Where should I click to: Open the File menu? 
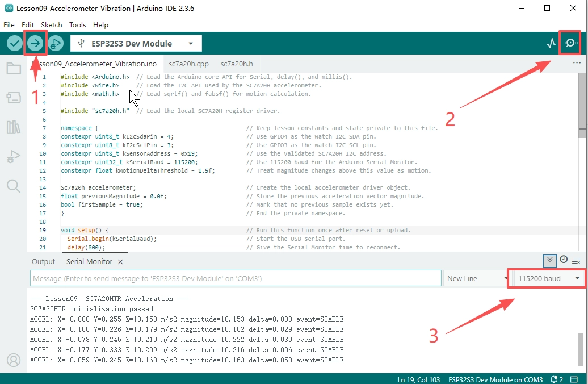coord(9,25)
